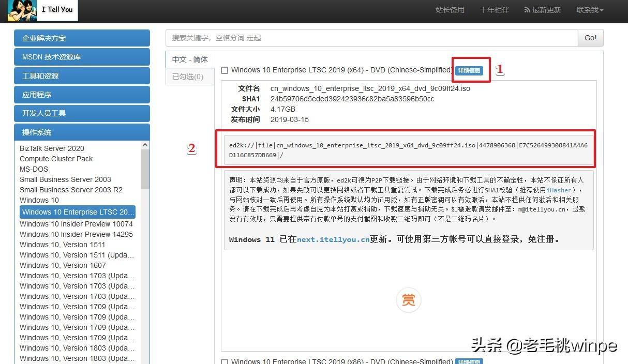
Task: Expand the MSDN 技术资源库 section
Action: pyautogui.click(x=82, y=57)
